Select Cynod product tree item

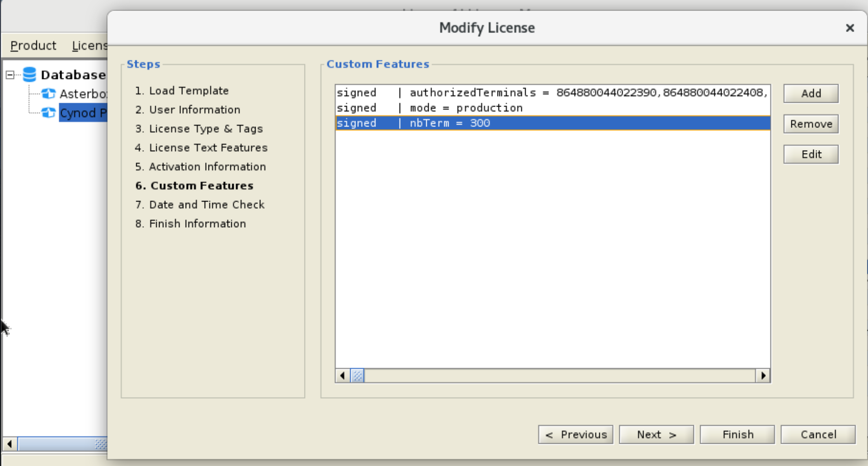[x=82, y=113]
